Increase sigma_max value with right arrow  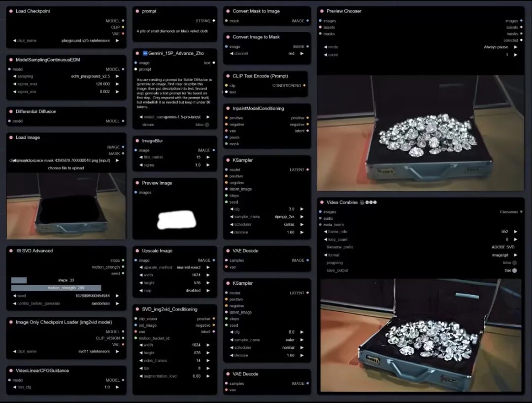tap(117, 84)
